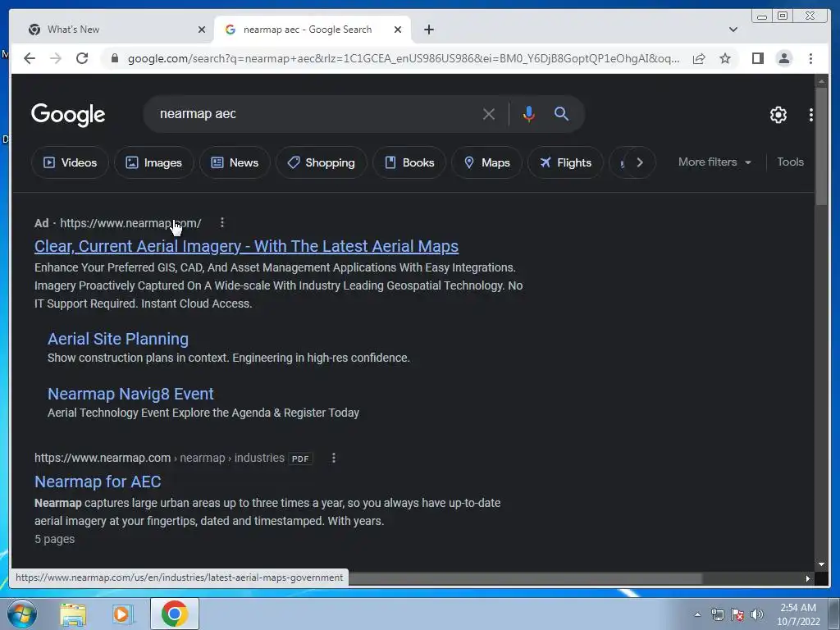Screen dimensions: 840x630
Task: Click the vertical scrollbar up arrow
Action: pyautogui.click(x=821, y=81)
